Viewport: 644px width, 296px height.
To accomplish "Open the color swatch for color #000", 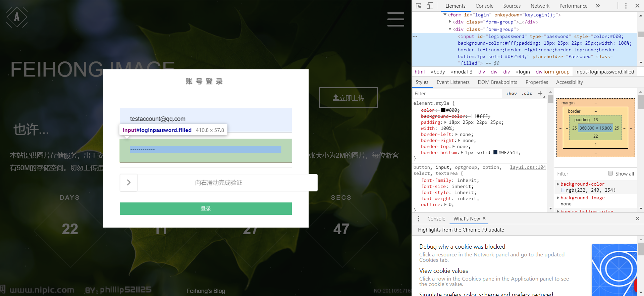I will coord(443,110).
